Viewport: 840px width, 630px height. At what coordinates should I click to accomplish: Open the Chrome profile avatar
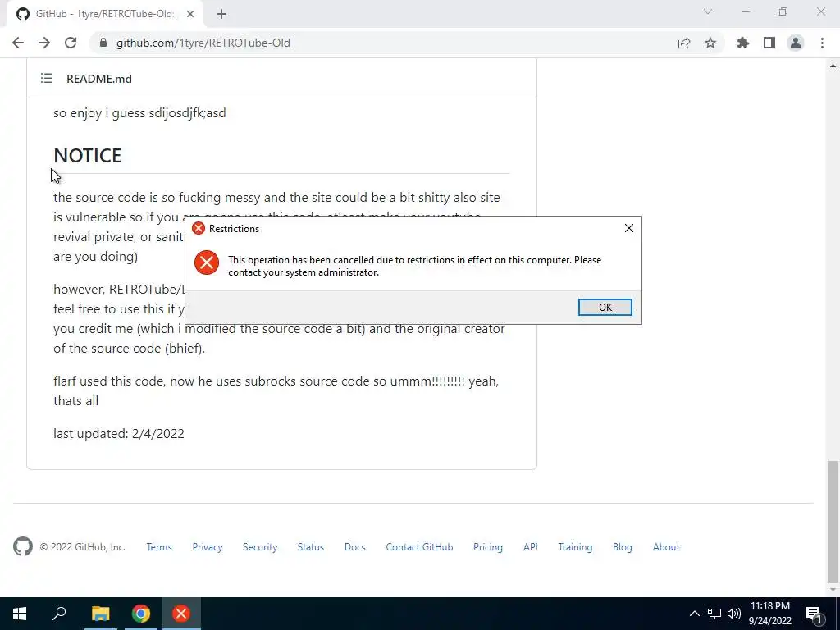[x=796, y=43]
